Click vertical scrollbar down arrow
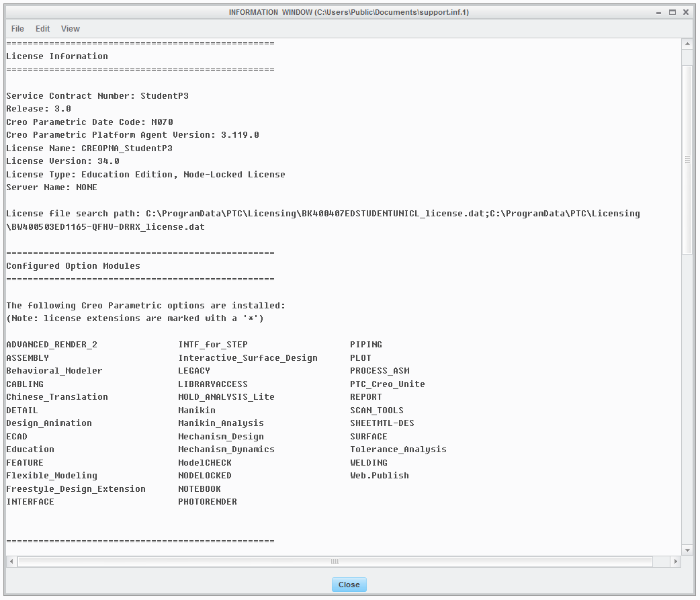Screen dimensions: 700x600 coord(687,550)
